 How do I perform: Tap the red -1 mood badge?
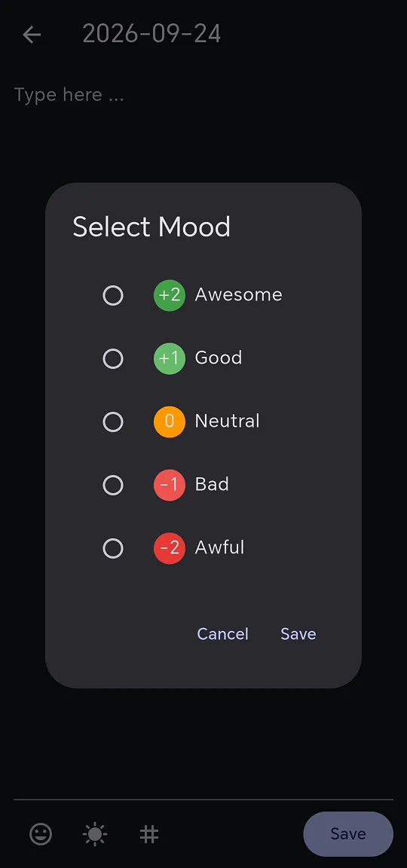(169, 485)
